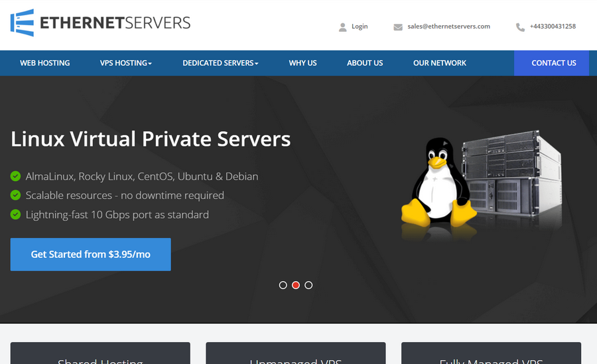Click Get Started from $3.95/mo button

coord(91,255)
